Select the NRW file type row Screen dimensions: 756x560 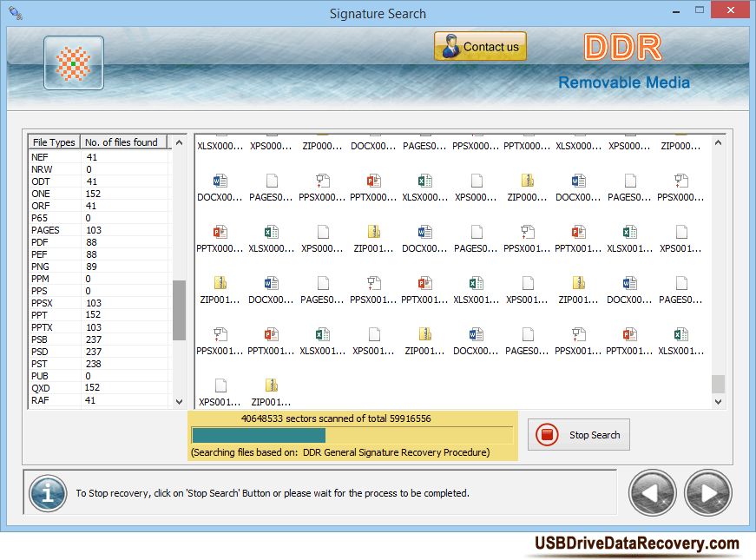click(99, 169)
